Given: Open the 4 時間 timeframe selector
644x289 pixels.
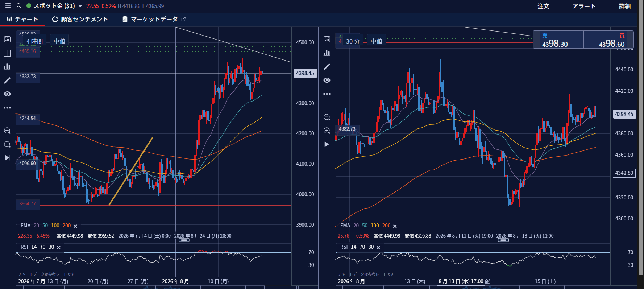Looking at the screenshot, I should pyautogui.click(x=34, y=41).
